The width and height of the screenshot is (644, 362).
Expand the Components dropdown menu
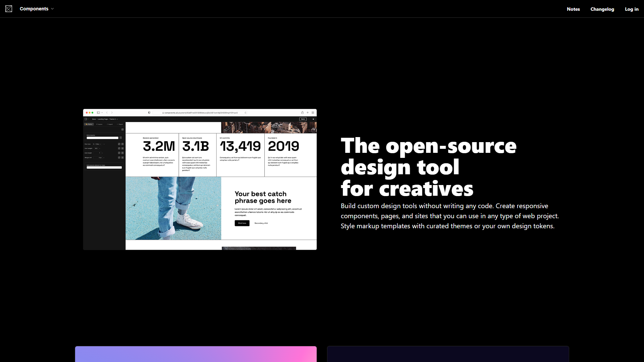(37, 9)
